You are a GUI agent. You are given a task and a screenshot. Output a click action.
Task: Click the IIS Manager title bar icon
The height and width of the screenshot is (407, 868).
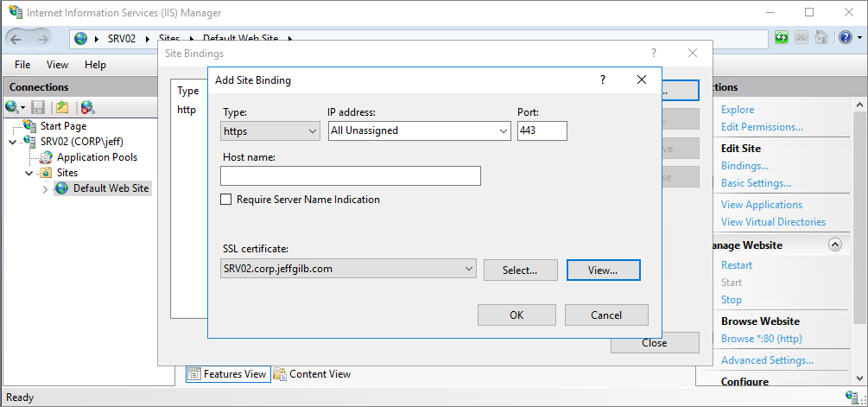click(16, 11)
